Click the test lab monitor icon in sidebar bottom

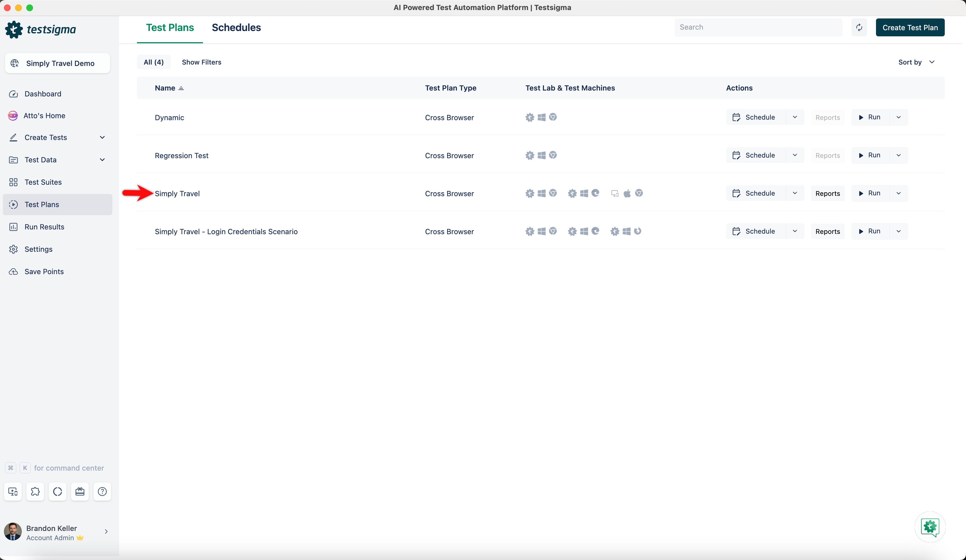click(13, 491)
